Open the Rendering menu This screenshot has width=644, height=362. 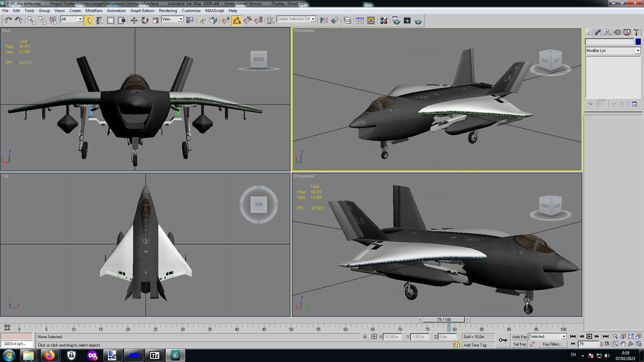[x=167, y=11]
